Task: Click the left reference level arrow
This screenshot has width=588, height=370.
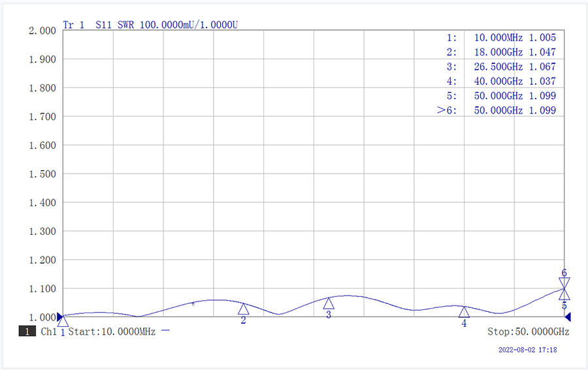Action: (60, 317)
